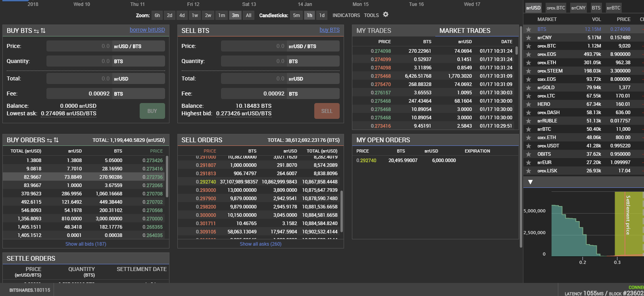Use lowest ask 0.274098 bitUSD/BTS price
The image size is (644, 296).
[x=69, y=113]
